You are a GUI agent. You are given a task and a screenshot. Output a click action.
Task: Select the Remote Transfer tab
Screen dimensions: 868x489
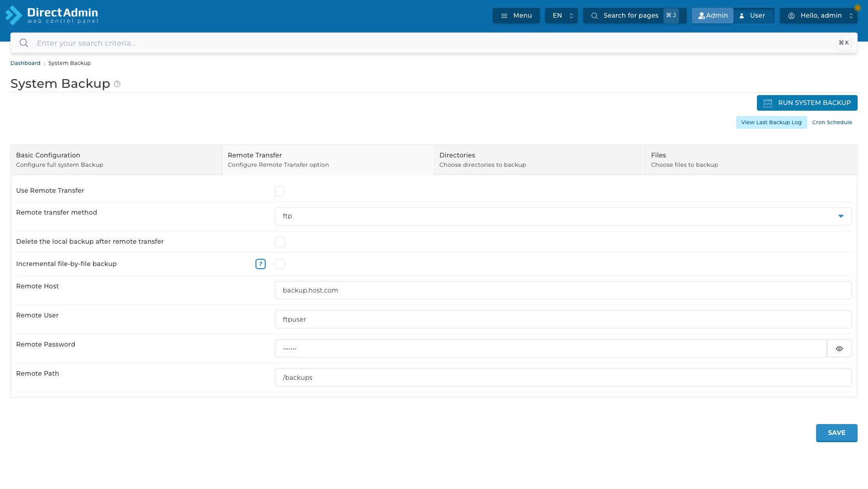(328, 160)
